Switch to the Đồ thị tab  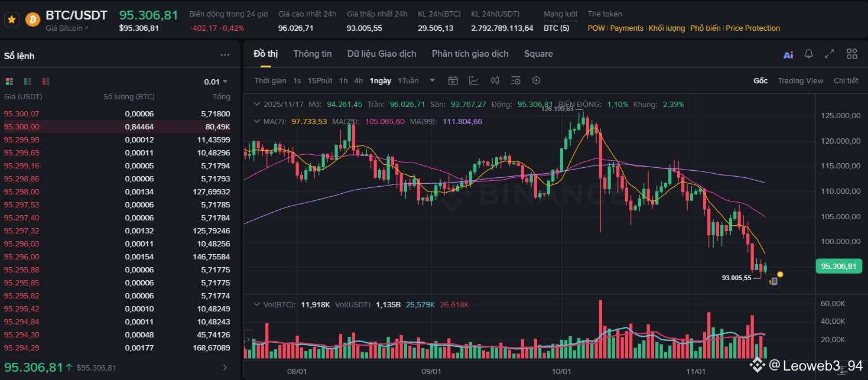point(266,54)
